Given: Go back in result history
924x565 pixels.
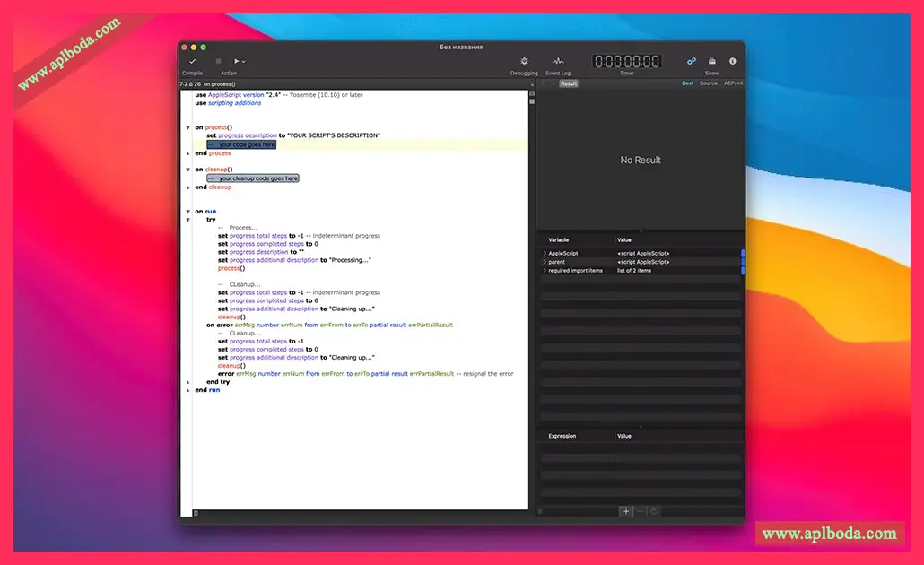Looking at the screenshot, I should 543,83.
